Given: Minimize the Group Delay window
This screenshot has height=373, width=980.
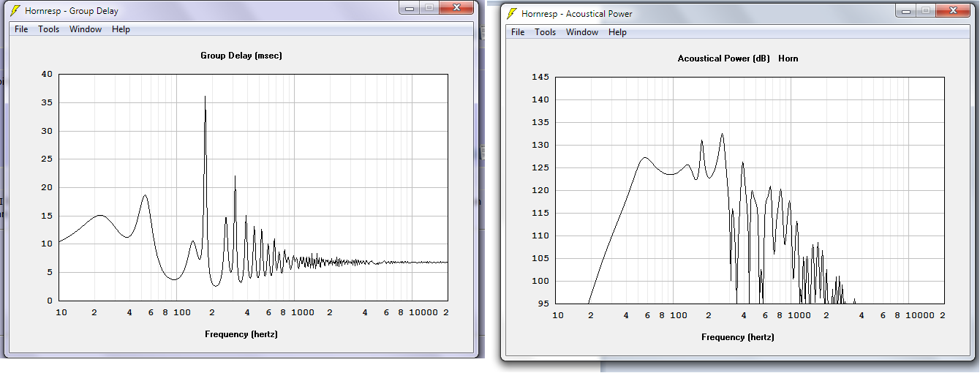Looking at the screenshot, I should click(410, 8).
